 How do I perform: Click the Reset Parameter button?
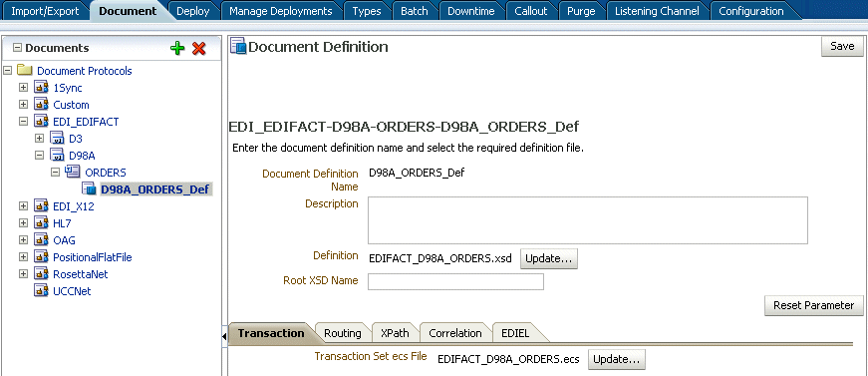[814, 305]
